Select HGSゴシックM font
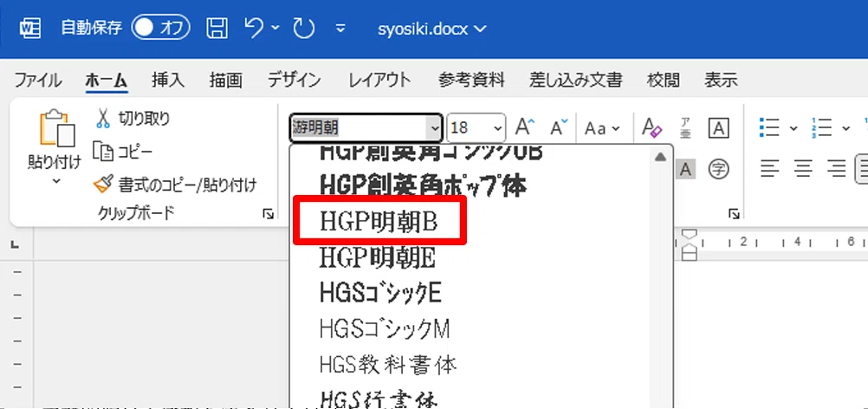Screen dimensions: 868x409 (x=385, y=330)
